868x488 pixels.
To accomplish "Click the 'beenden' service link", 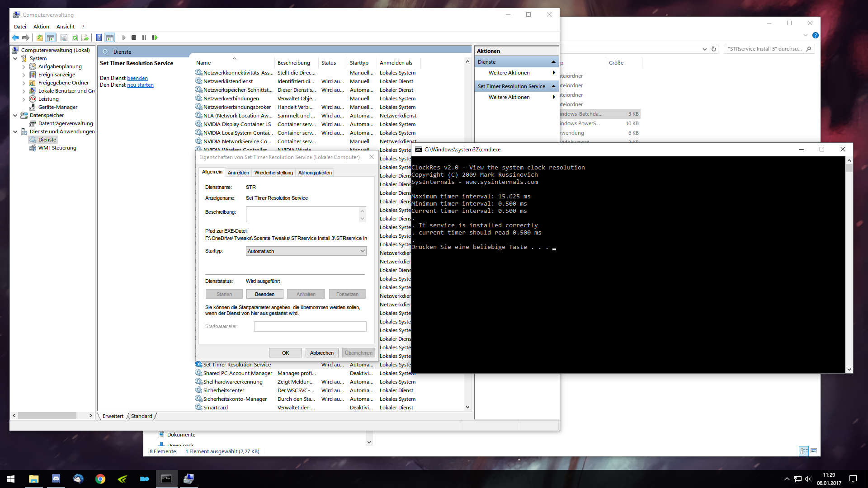I will (x=137, y=78).
